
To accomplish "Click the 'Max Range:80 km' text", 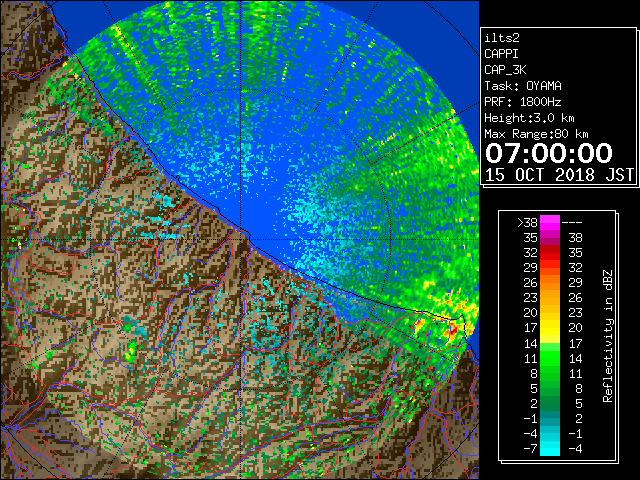I will click(x=536, y=134).
